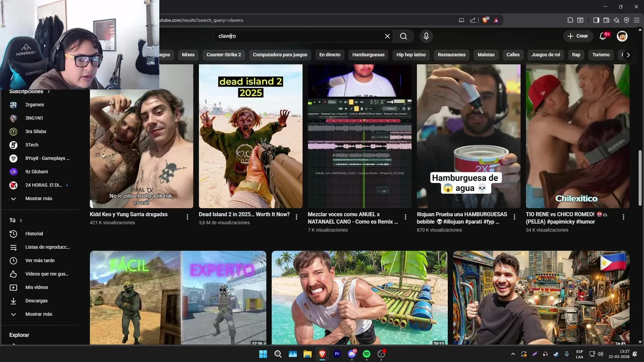644x362 pixels.
Task: Open options for Mezclar voces como ANUEL short
Action: point(406,217)
